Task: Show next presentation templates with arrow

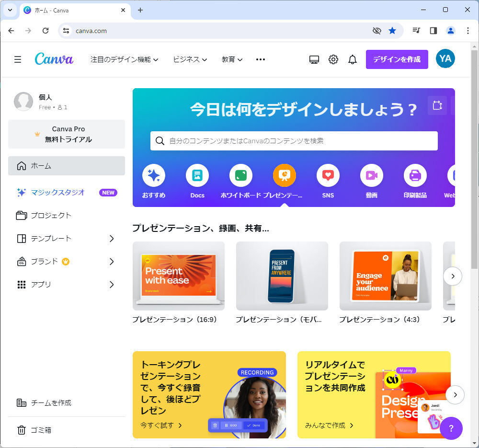Action: 453,276
